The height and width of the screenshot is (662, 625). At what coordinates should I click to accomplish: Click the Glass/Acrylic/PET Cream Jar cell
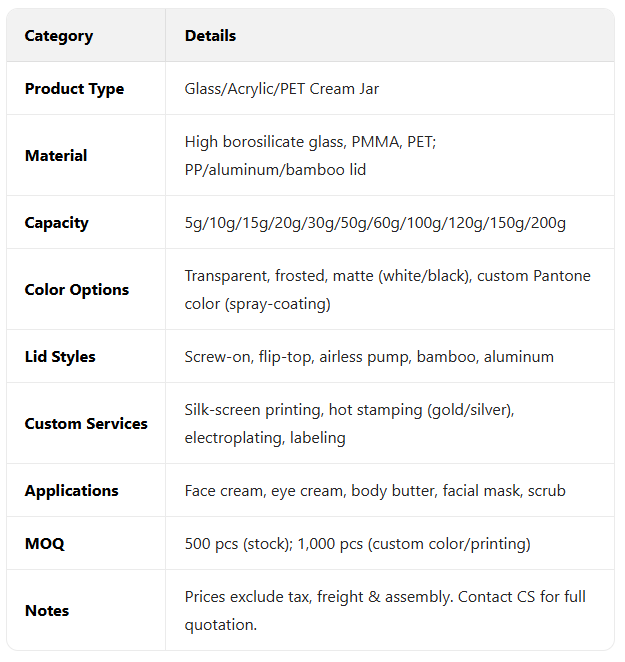[x=281, y=89]
